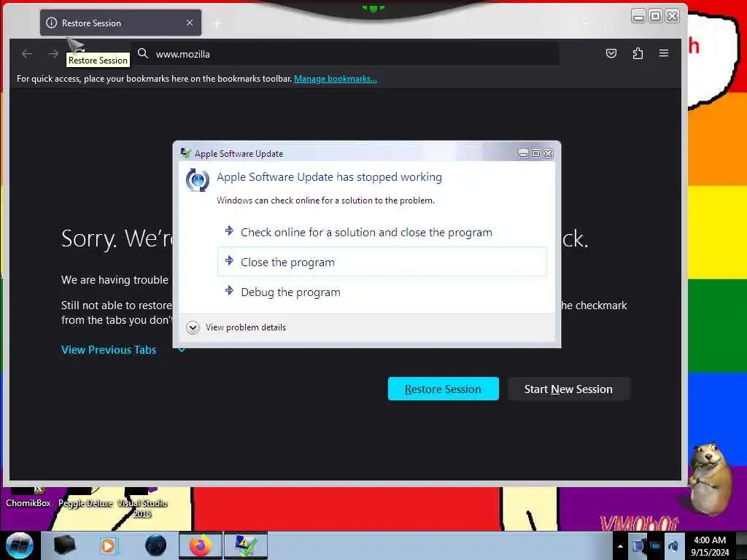Screen dimensions: 747x560
Task: Open a new tab with plus button
Action: pyautogui.click(x=217, y=23)
